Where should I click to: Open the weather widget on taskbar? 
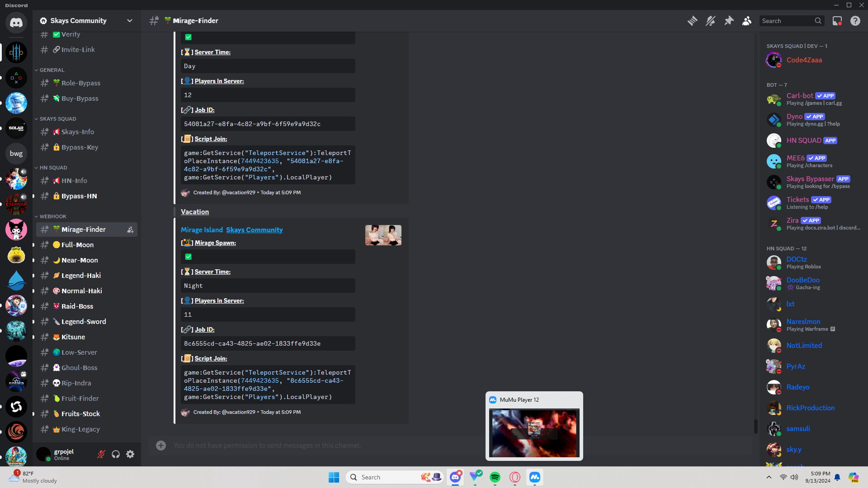tap(34, 477)
